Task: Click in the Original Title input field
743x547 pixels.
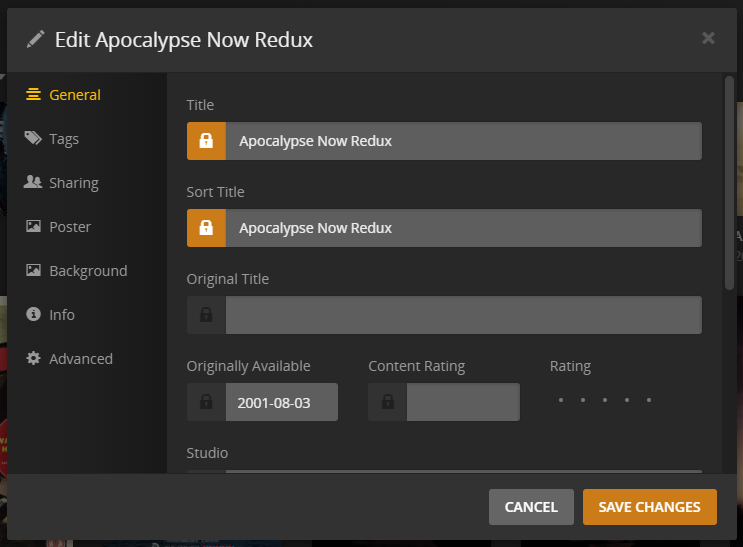Action: tap(463, 315)
